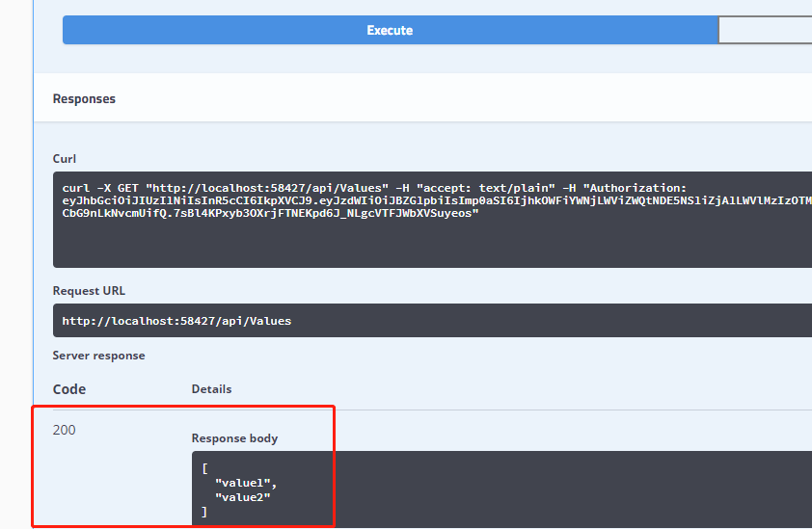Click the opening bracket in response body
The height and width of the screenshot is (529, 812).
click(205, 468)
